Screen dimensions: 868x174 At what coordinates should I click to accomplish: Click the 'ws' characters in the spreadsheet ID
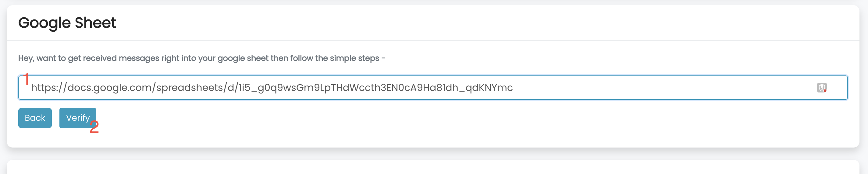click(x=290, y=88)
